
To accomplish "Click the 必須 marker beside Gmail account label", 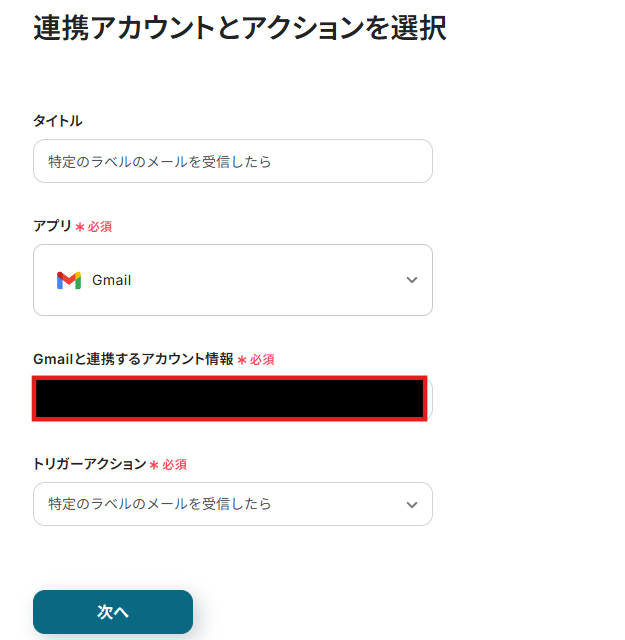I will (x=262, y=360).
